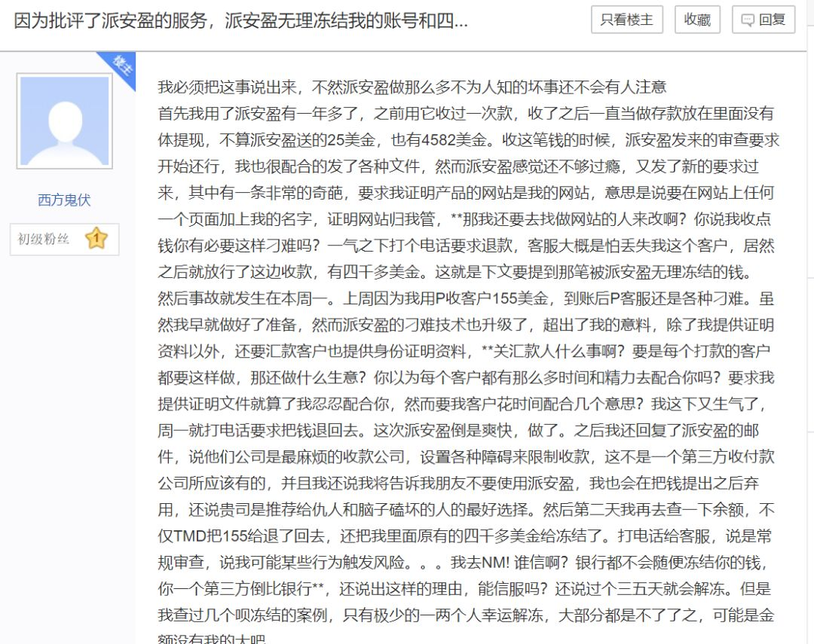Open the 西方鬼伏 user profile link
The image size is (814, 644).
pyautogui.click(x=64, y=200)
